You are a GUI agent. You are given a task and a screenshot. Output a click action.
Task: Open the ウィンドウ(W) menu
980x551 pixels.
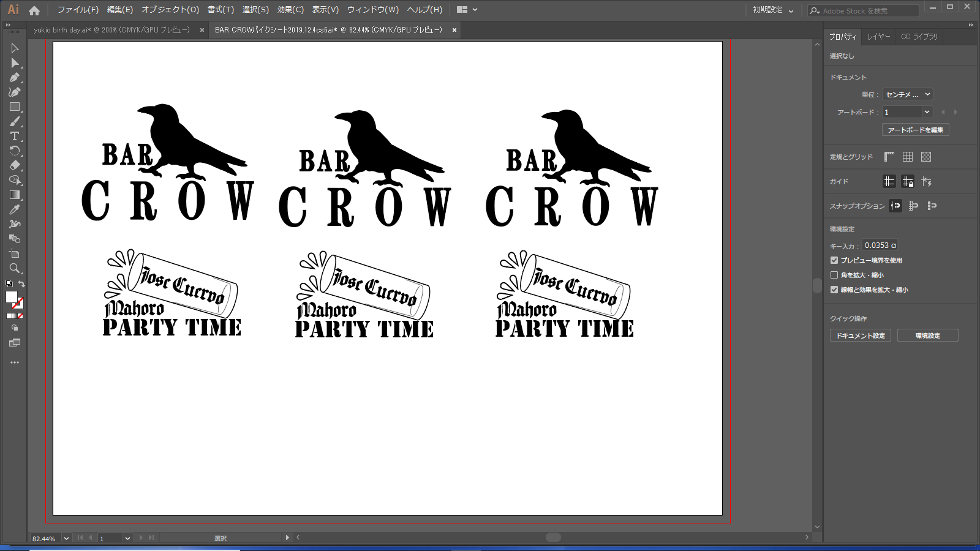coord(373,10)
